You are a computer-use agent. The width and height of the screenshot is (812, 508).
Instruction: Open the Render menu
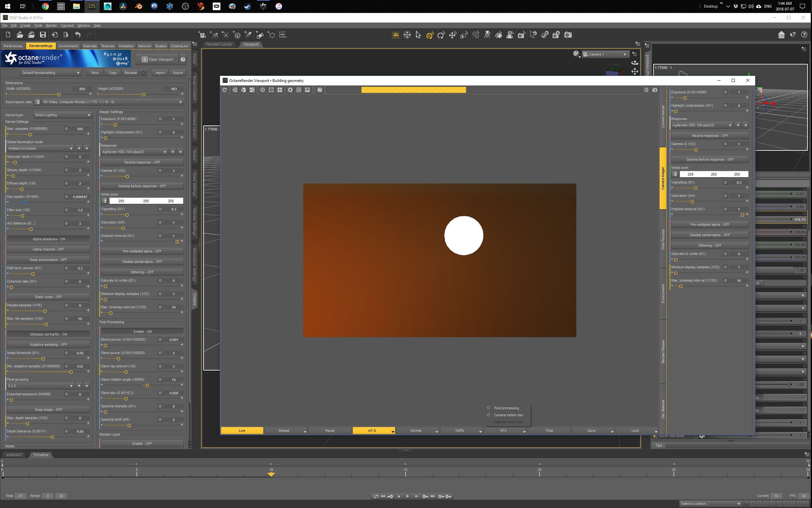(51, 25)
